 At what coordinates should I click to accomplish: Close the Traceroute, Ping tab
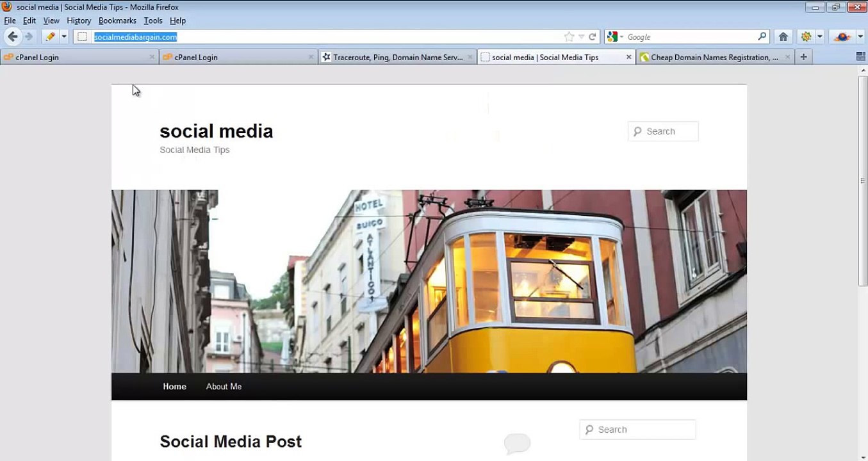(470, 57)
